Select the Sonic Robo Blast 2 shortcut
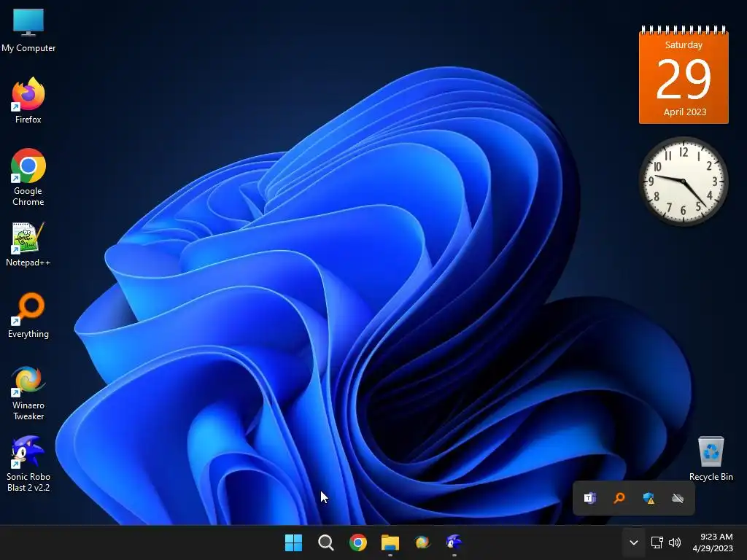747x560 pixels. pyautogui.click(x=28, y=464)
